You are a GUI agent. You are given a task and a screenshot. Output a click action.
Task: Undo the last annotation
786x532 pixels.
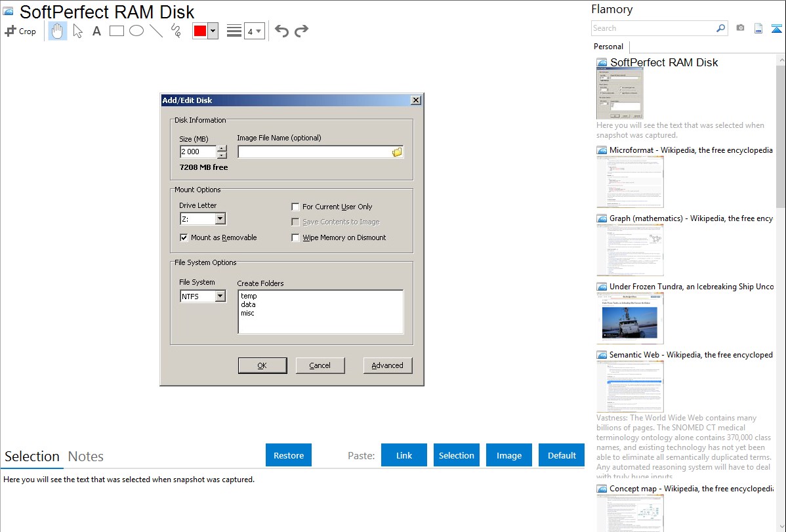point(281,31)
